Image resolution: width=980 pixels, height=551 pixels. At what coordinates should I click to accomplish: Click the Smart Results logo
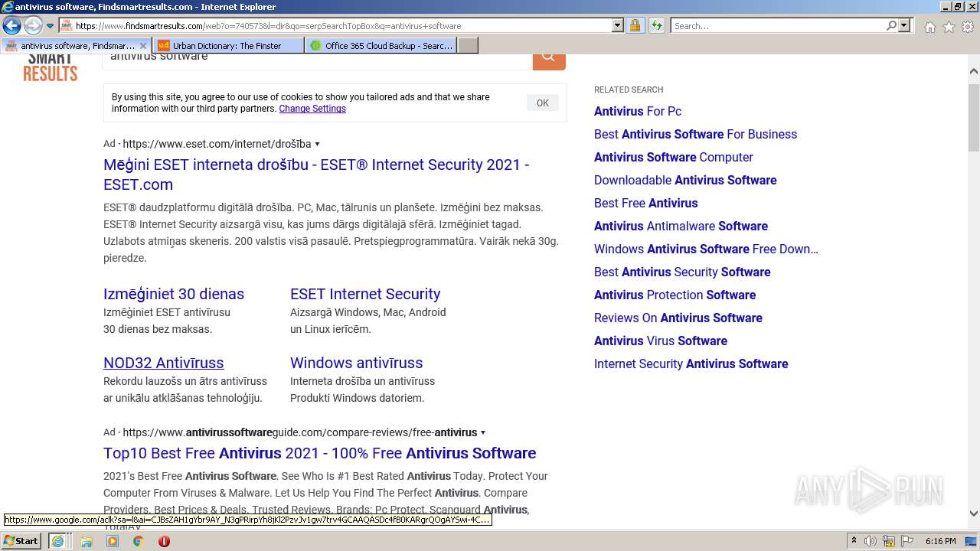tap(50, 67)
